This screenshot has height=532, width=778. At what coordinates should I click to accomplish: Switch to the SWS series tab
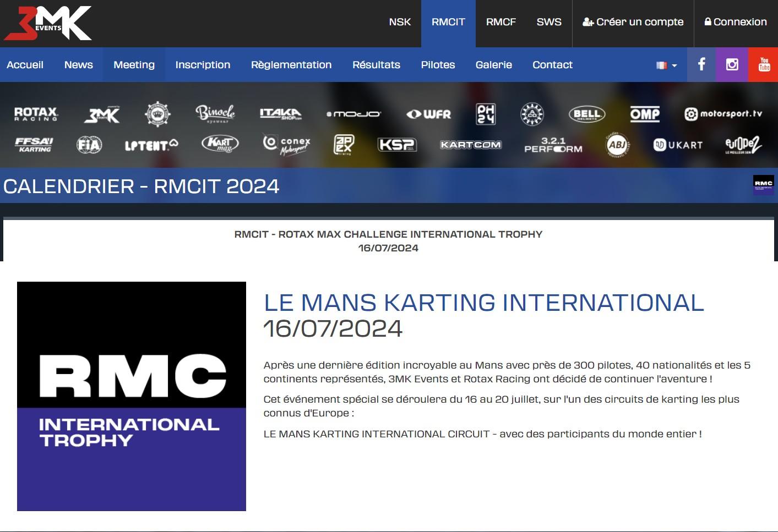[549, 22]
